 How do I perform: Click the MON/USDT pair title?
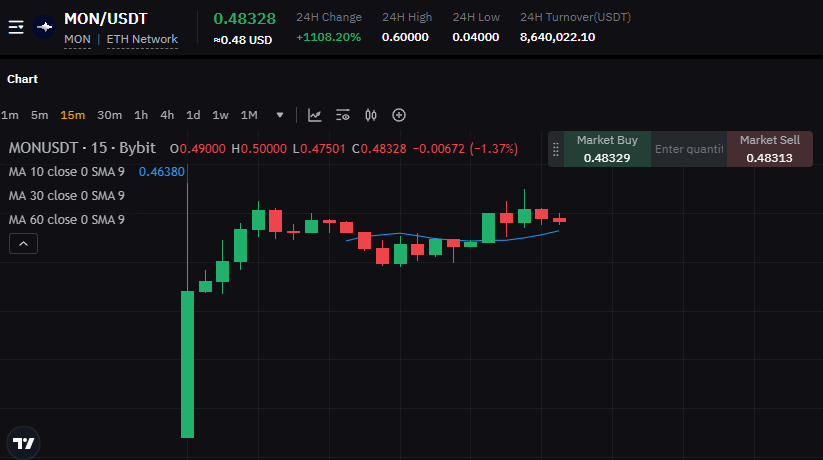(105, 19)
